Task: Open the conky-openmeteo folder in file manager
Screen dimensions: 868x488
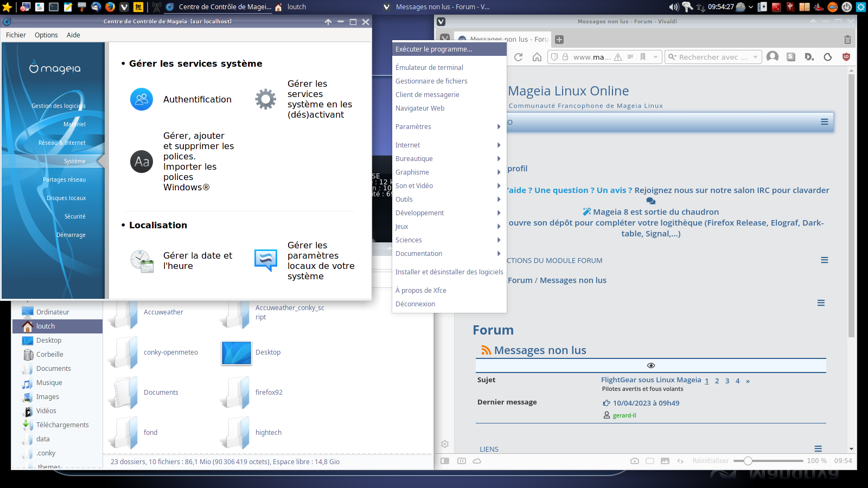Action: 154,352
